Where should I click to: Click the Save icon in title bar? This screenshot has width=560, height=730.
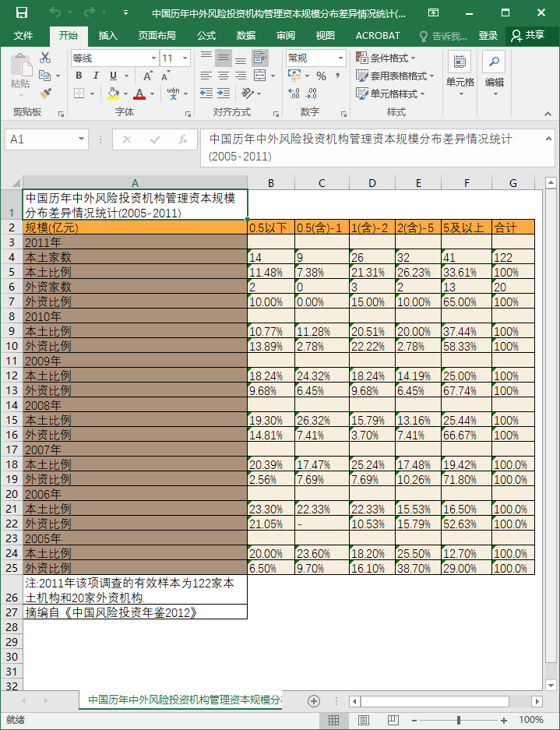tap(21, 12)
